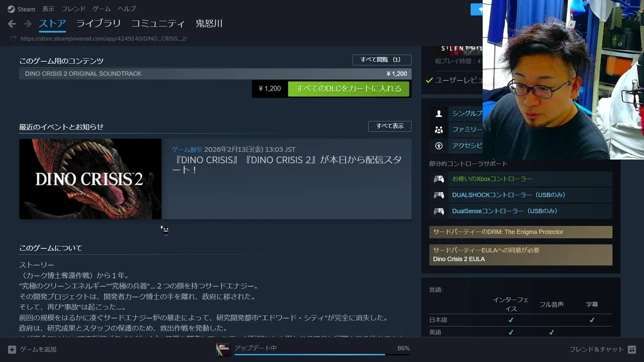Click the 日本語 language row
Image resolution: width=644 pixels, height=362 pixels.
[521, 320]
